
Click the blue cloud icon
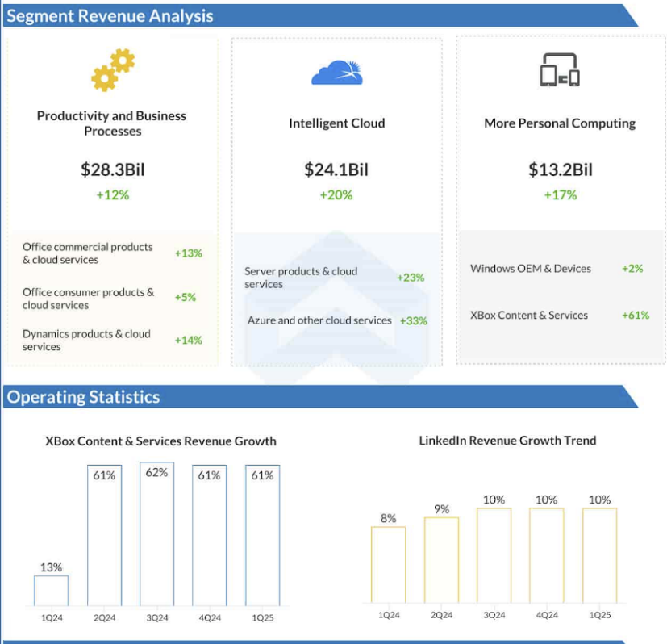pos(337,73)
